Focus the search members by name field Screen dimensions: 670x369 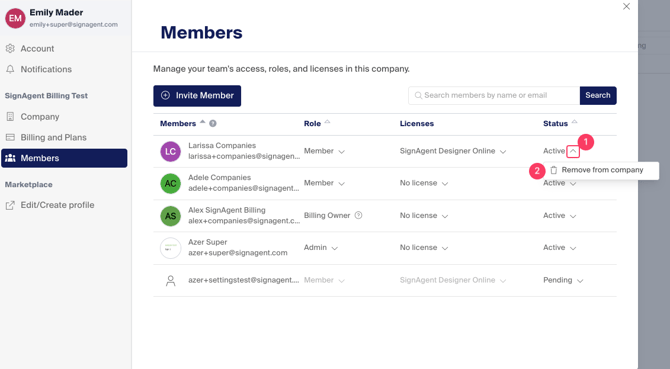pos(494,95)
